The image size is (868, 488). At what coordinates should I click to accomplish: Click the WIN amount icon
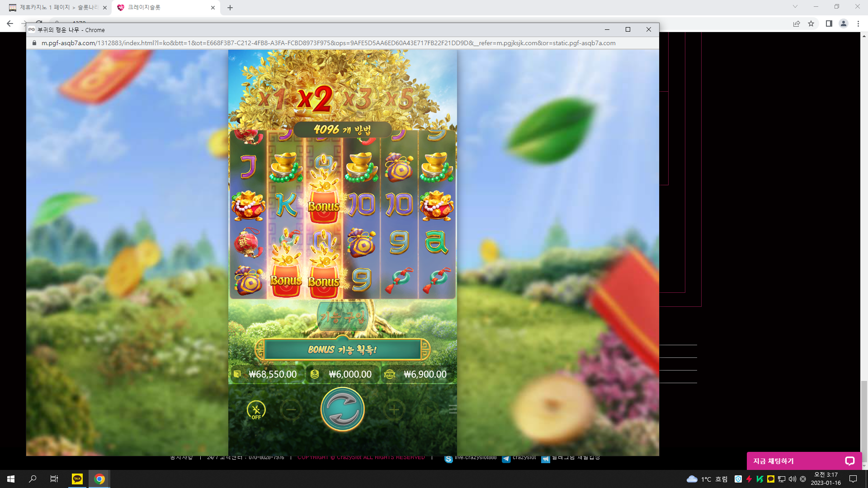point(389,374)
